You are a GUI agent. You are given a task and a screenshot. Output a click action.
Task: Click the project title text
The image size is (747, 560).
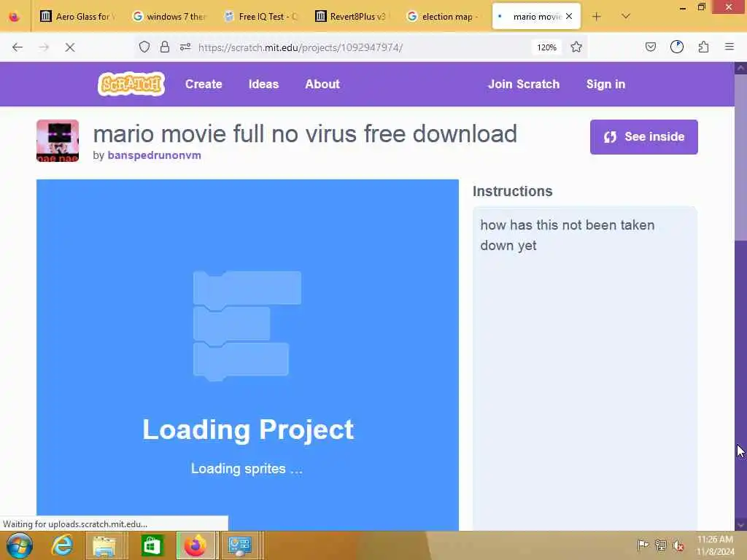coord(305,134)
